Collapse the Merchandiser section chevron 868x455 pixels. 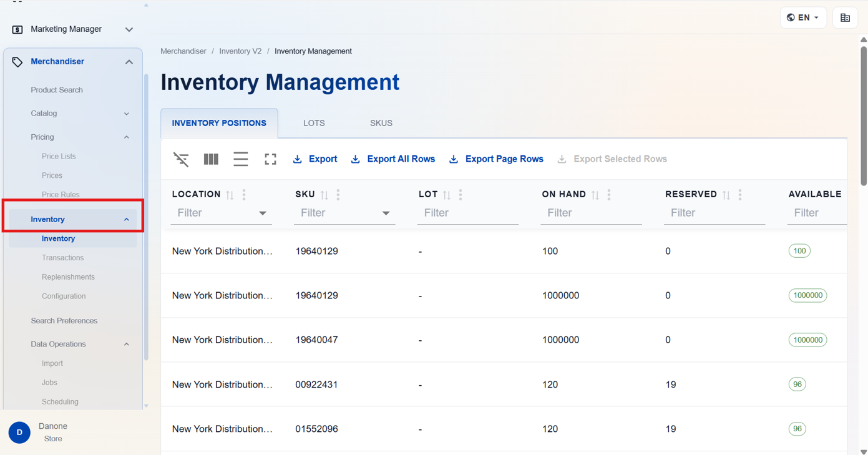(129, 62)
